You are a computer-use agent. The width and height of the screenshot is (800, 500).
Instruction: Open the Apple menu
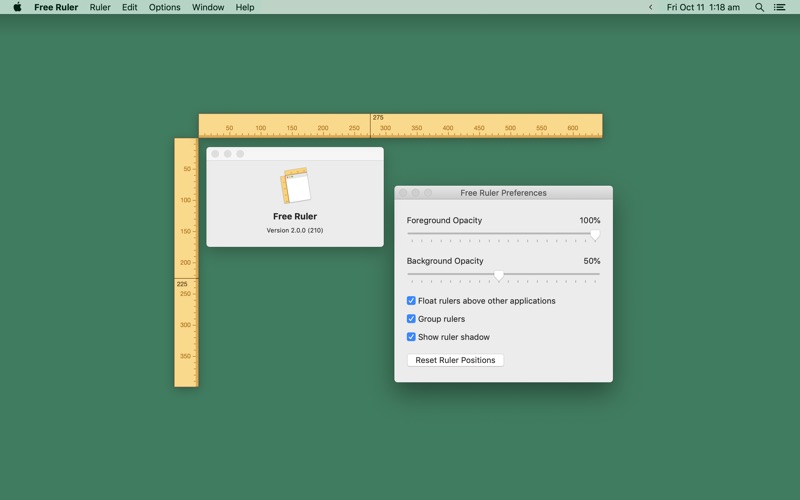17,7
